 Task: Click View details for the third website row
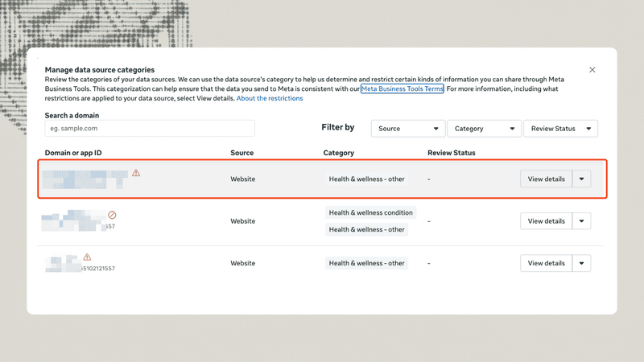546,263
